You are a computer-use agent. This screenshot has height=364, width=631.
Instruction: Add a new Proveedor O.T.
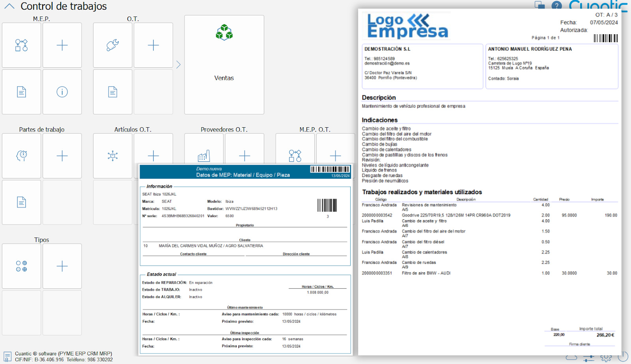[245, 149]
